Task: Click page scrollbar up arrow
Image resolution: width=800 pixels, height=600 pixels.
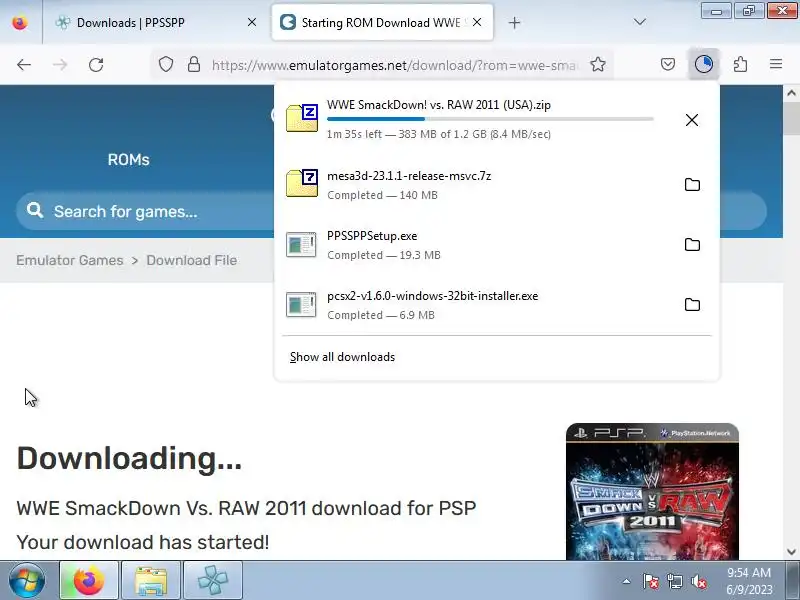Action: (x=791, y=93)
